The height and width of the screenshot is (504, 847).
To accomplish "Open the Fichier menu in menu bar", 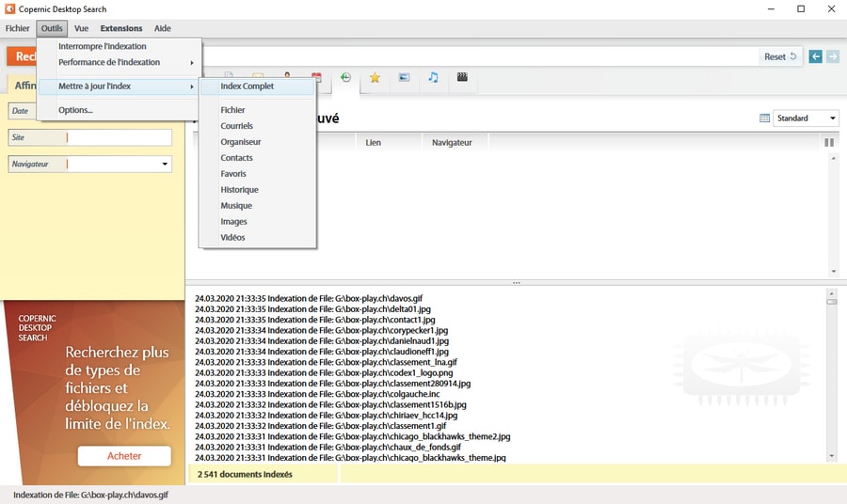I will [x=17, y=28].
